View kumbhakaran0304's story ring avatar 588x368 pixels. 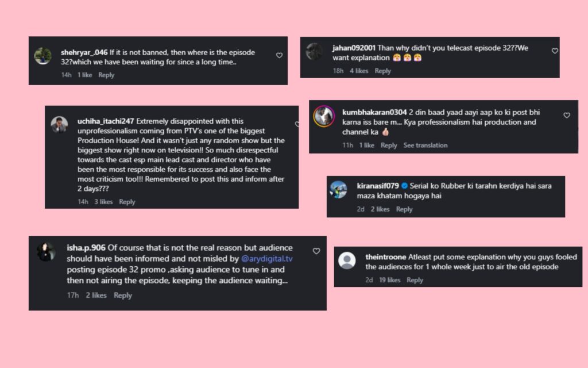pyautogui.click(x=324, y=116)
